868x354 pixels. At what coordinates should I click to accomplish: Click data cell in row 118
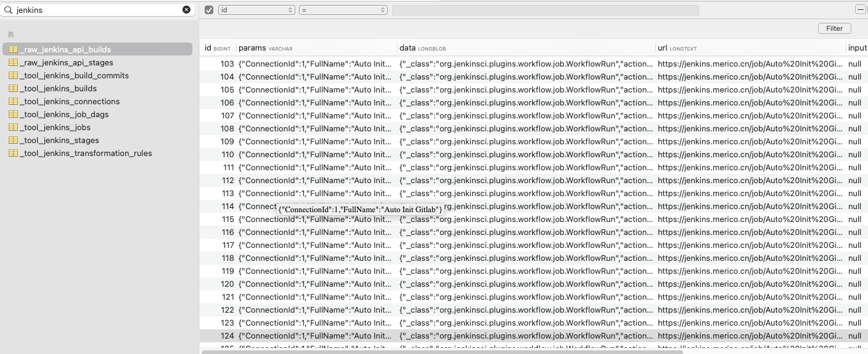tap(526, 258)
